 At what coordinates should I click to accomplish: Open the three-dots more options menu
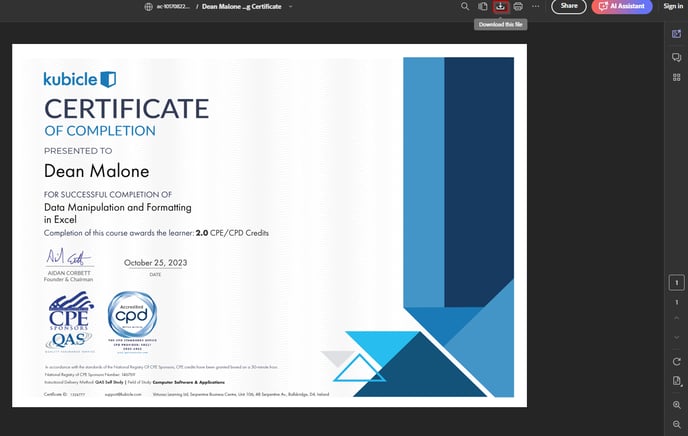(x=536, y=6)
